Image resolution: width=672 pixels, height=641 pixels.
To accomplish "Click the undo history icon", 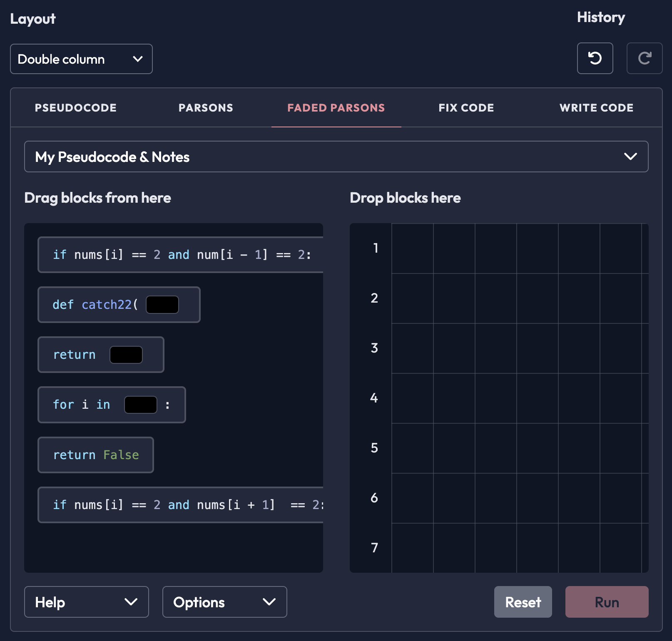I will tap(595, 58).
